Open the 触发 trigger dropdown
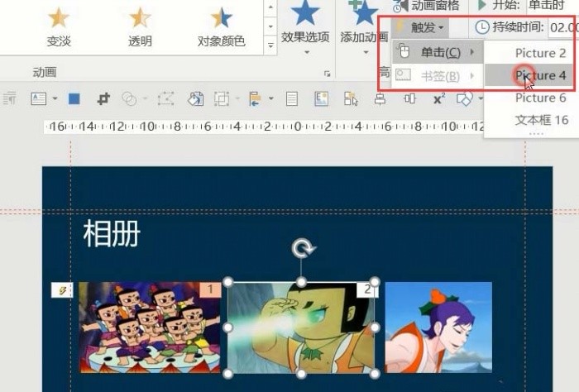Screen dimensions: 579x392 click(422, 27)
